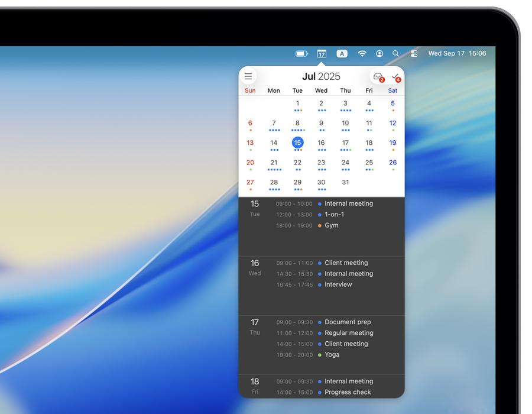Open the Interview event at 16:45
This screenshot has height=414, width=532.
pyautogui.click(x=338, y=284)
